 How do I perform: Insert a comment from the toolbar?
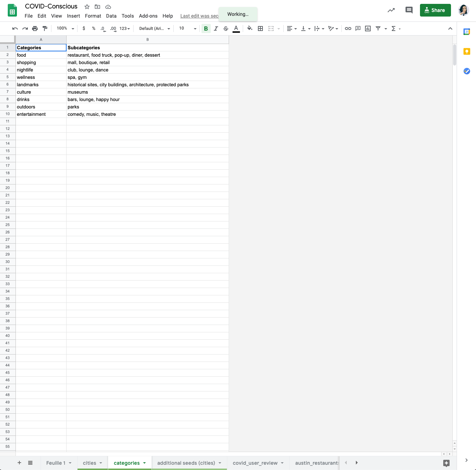(x=358, y=29)
